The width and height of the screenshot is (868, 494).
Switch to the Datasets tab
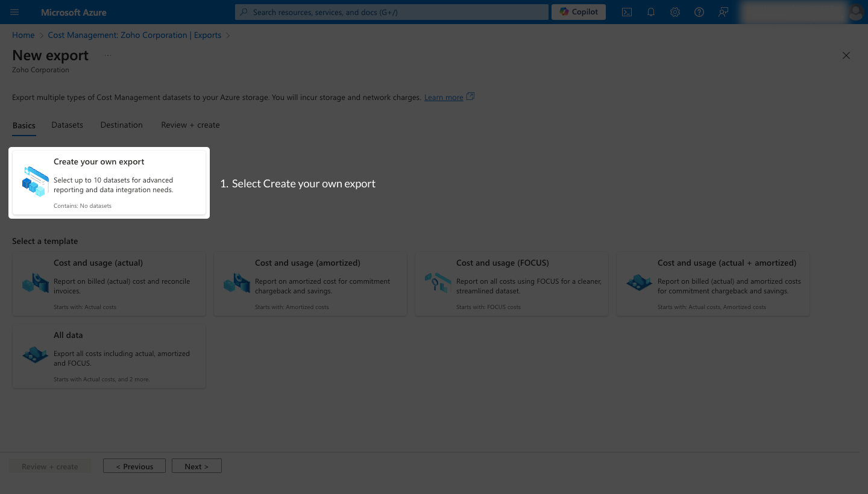coord(67,125)
